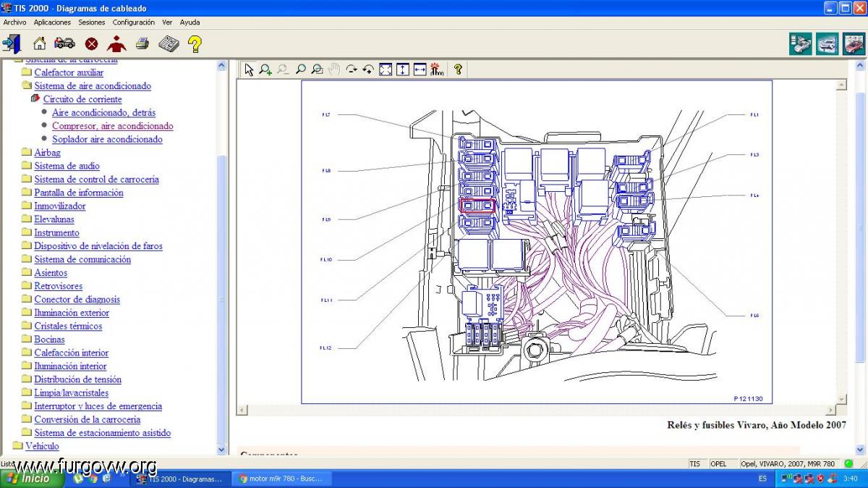Open the Circuito de corriente link

tap(82, 99)
